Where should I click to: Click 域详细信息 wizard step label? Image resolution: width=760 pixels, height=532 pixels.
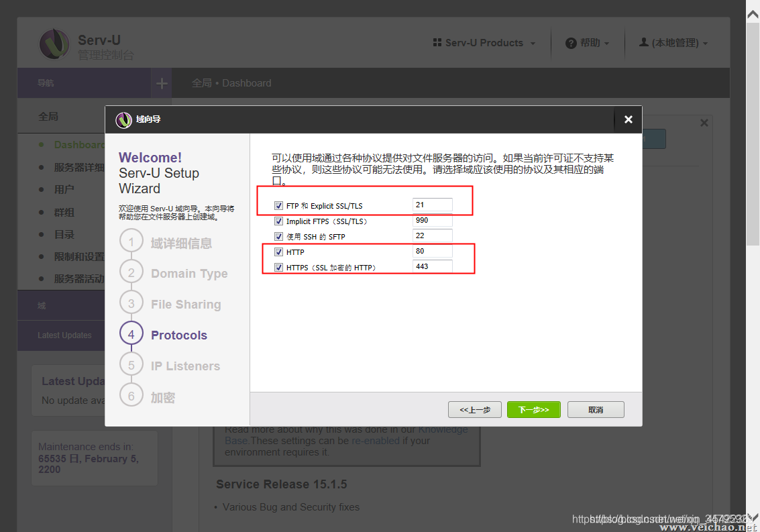[181, 244]
